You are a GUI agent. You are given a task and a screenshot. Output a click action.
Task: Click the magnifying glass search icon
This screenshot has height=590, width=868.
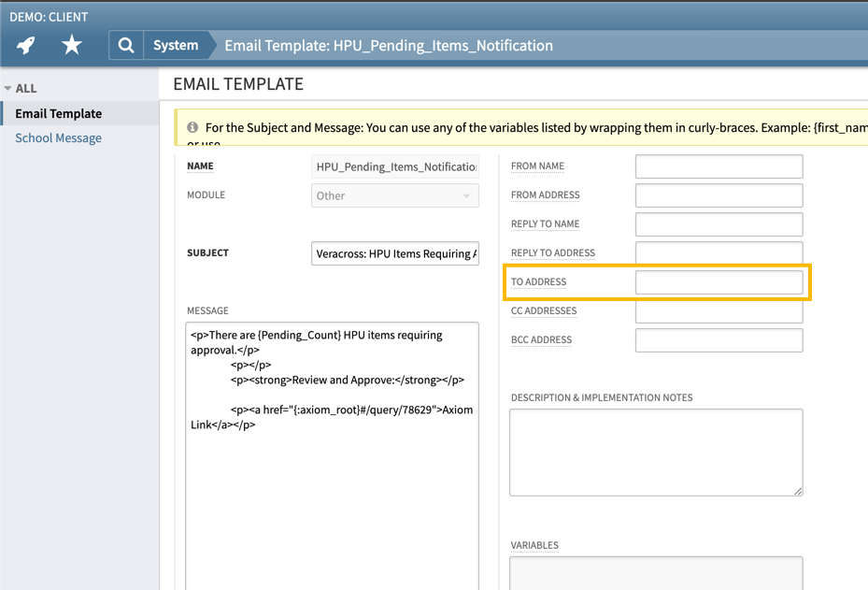tap(126, 45)
